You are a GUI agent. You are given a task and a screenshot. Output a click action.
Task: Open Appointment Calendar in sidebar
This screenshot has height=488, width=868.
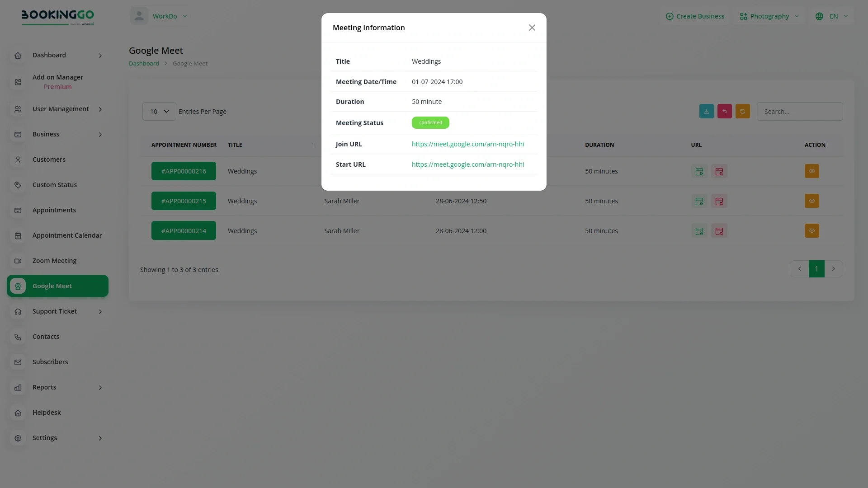point(67,235)
